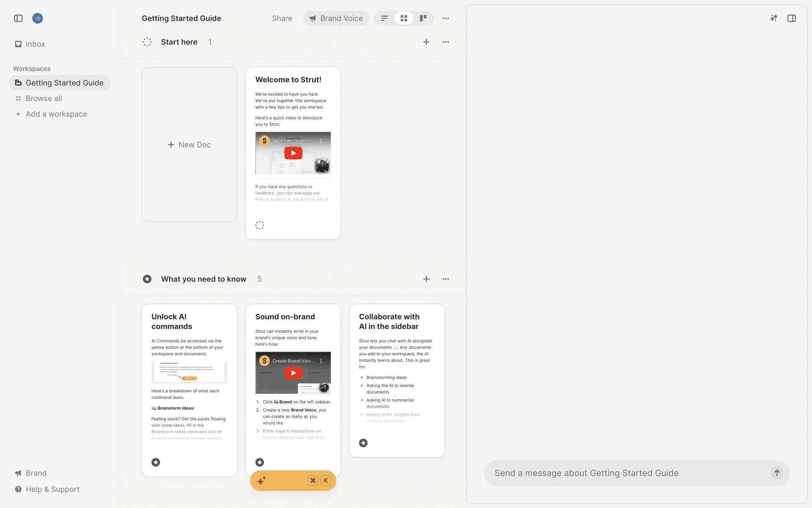Viewport: 812px width, 508px height.
Task: Click the yellow AI commands sparkle button
Action: pyautogui.click(x=262, y=480)
